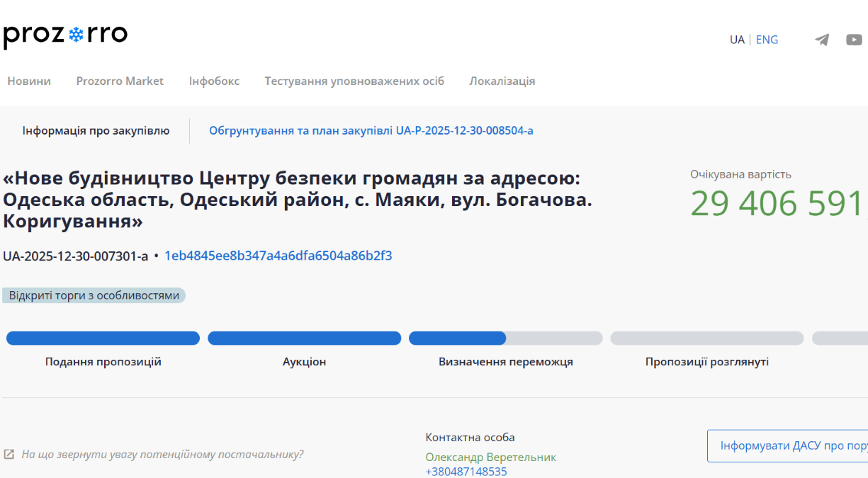The height and width of the screenshot is (478, 868).
Task: Open the YouTube channel icon
Action: pos(854,40)
